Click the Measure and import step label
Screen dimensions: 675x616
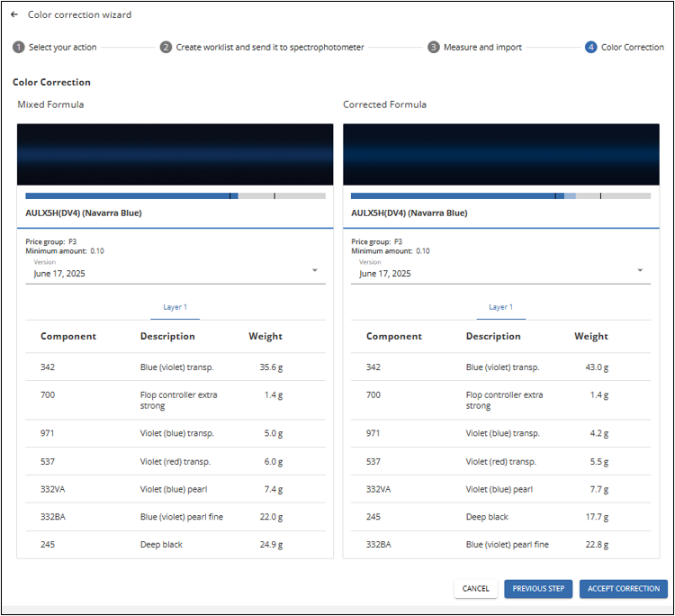(x=482, y=48)
